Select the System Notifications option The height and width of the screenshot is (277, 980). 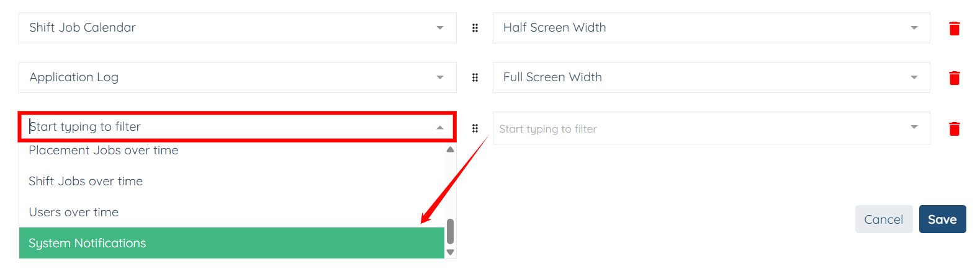click(x=88, y=244)
